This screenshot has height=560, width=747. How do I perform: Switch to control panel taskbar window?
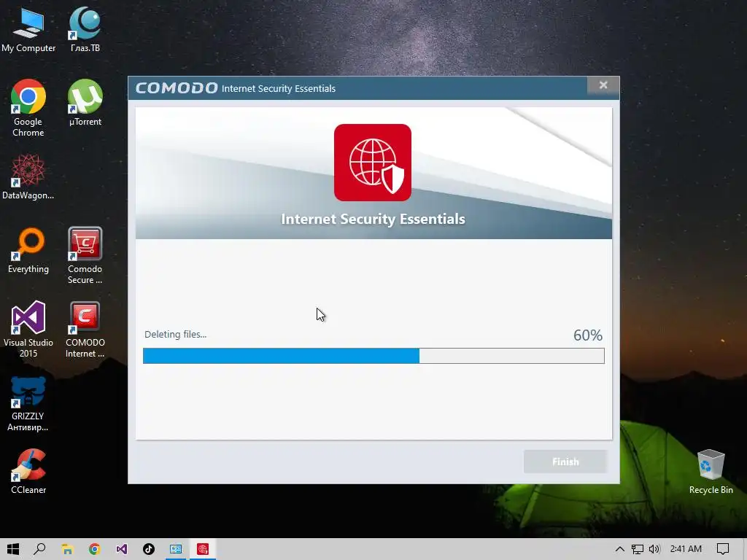coord(176,549)
